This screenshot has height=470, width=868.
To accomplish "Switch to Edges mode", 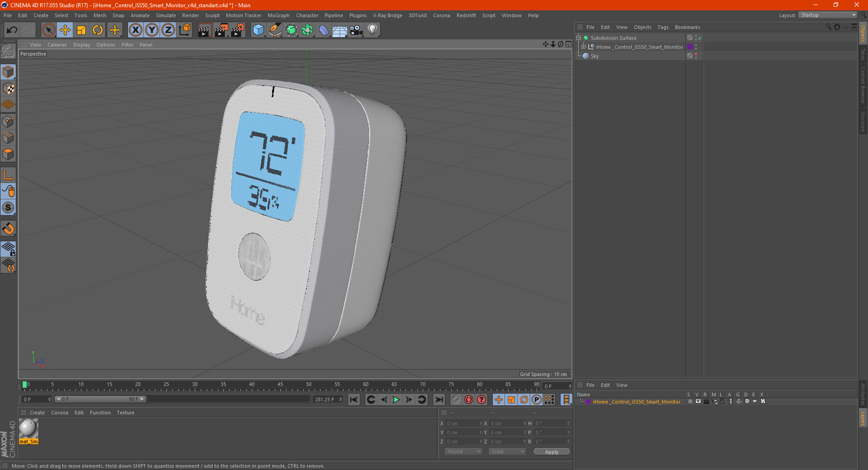I will coord(8,137).
